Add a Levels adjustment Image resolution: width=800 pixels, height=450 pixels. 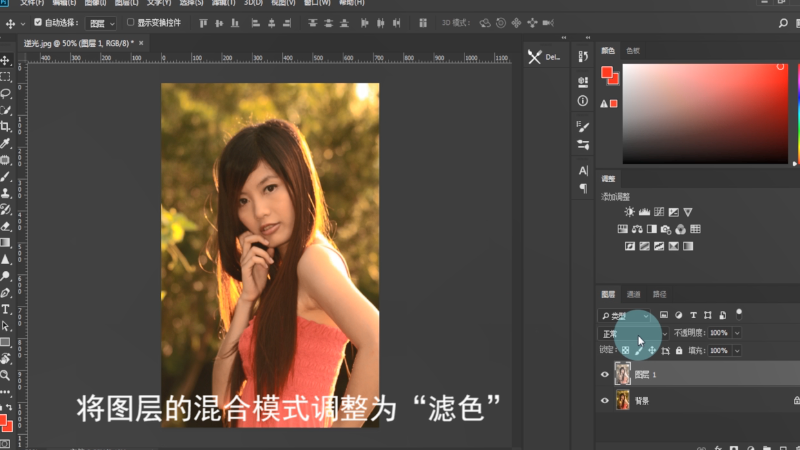[x=644, y=212]
